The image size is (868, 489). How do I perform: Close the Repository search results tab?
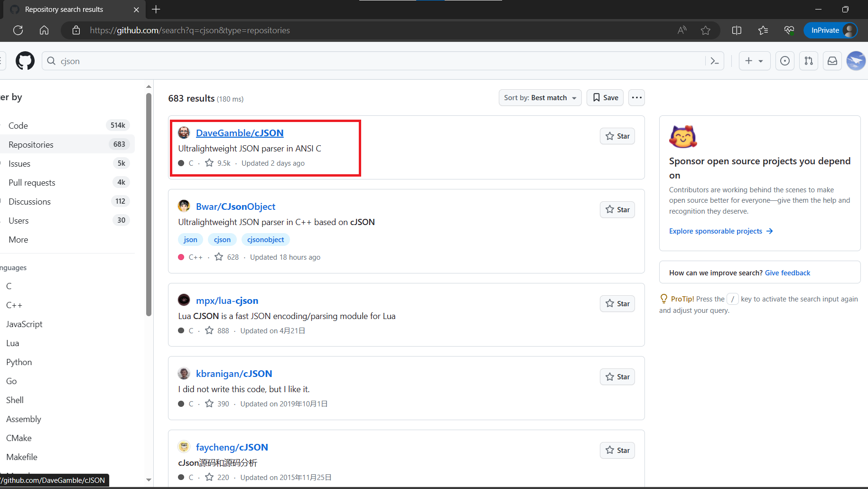[136, 9]
